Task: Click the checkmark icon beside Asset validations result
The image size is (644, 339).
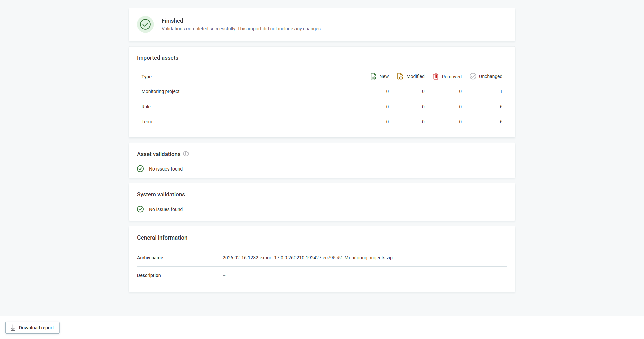Action: coord(140,168)
